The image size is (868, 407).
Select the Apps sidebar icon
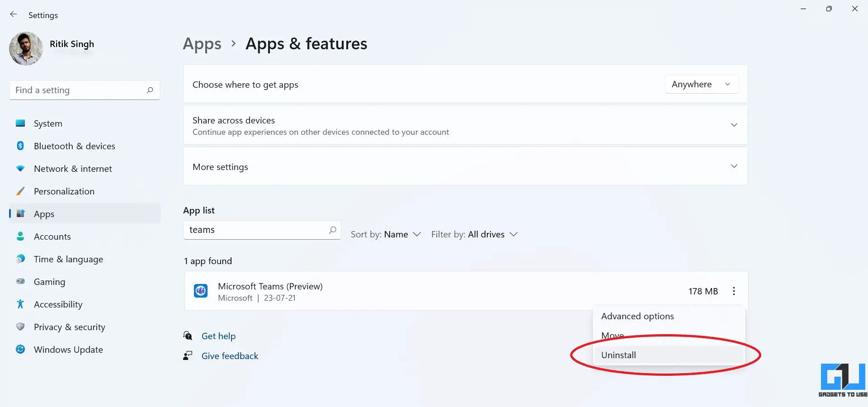click(x=20, y=213)
